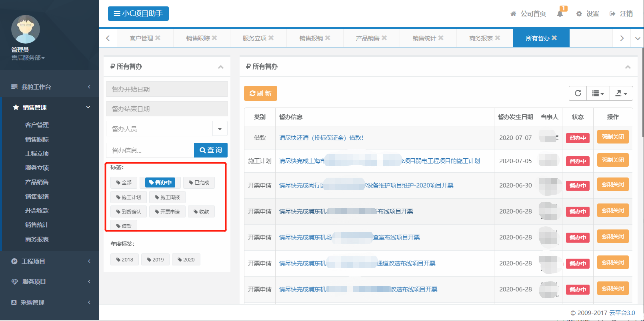Toggle the 施工计划 tag filter
The height and width of the screenshot is (321, 644).
pyautogui.click(x=128, y=197)
